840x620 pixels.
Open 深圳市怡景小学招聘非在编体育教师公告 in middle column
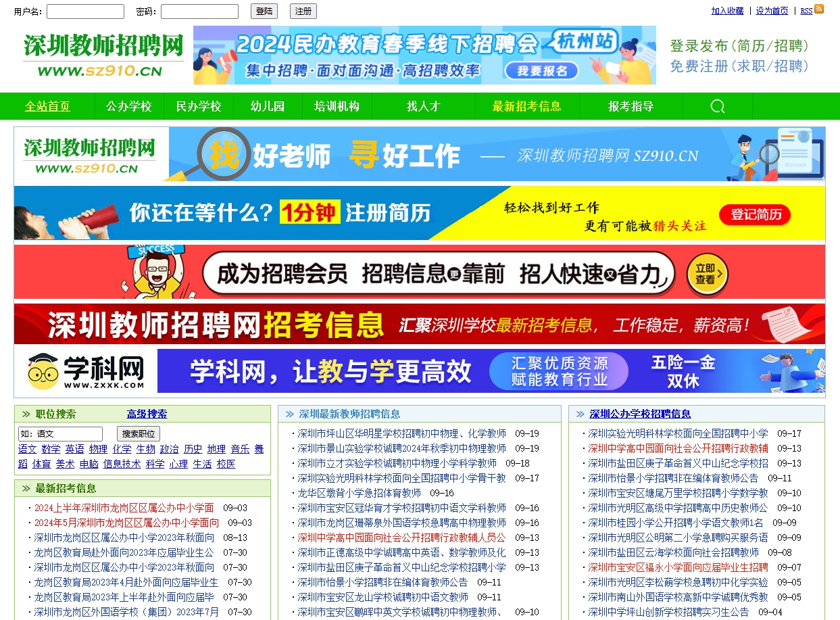383,582
